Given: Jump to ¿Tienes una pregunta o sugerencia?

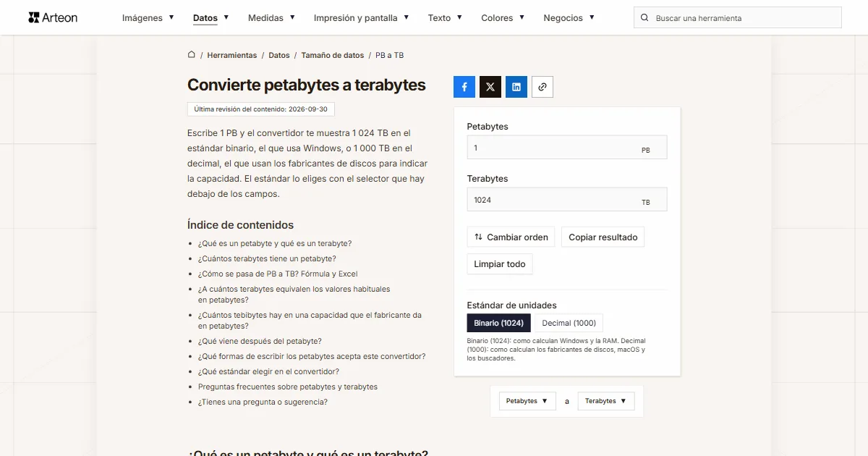Looking at the screenshot, I should (263, 402).
